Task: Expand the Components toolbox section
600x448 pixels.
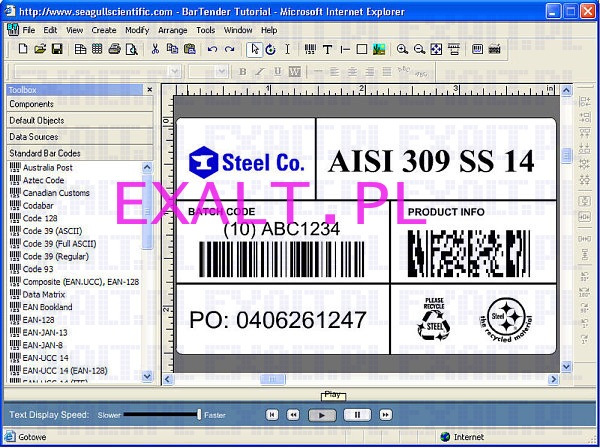Action: click(80, 104)
